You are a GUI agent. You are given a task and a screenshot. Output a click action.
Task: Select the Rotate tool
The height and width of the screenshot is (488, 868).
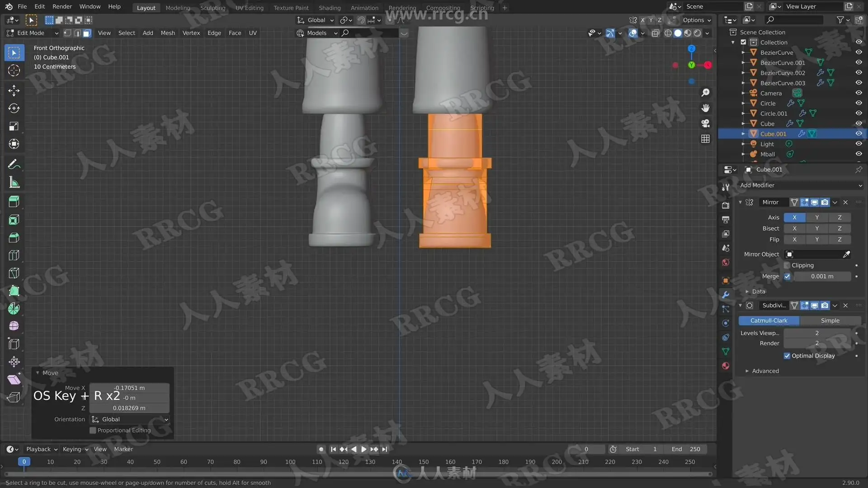click(x=14, y=108)
